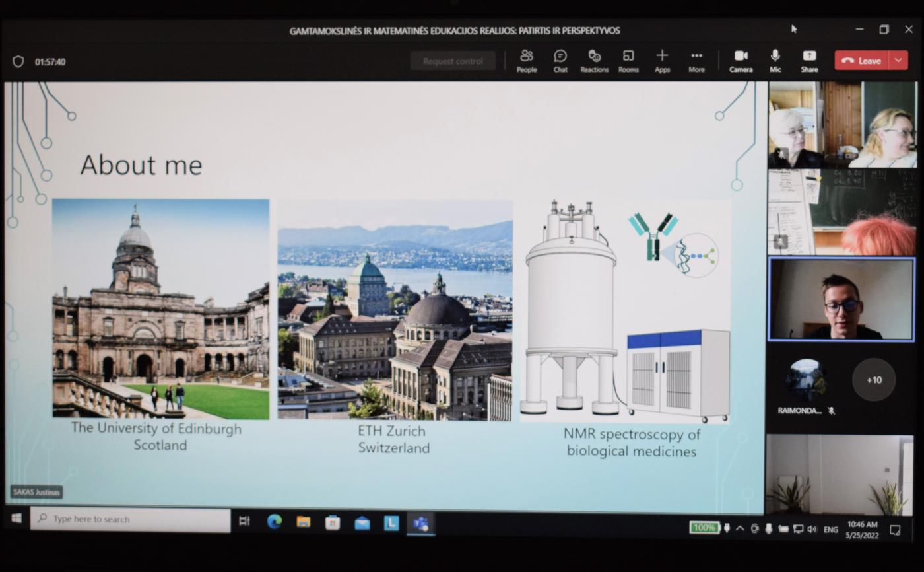Toggle the Mic mute state
This screenshot has width=924, height=572.
pos(775,61)
